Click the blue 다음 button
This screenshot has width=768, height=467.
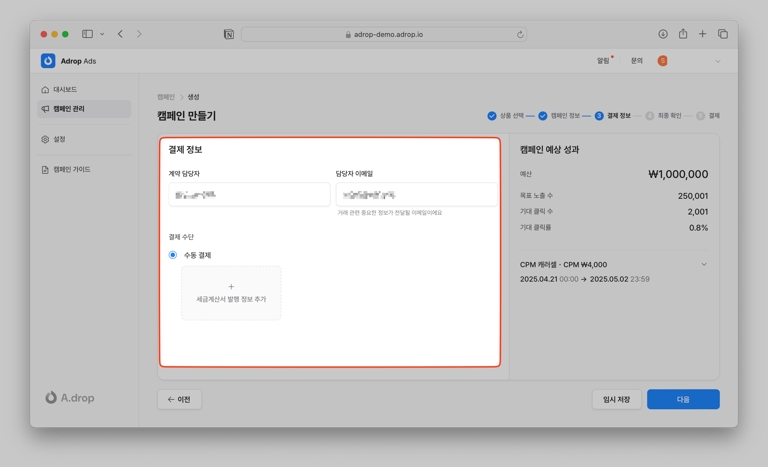coord(683,399)
